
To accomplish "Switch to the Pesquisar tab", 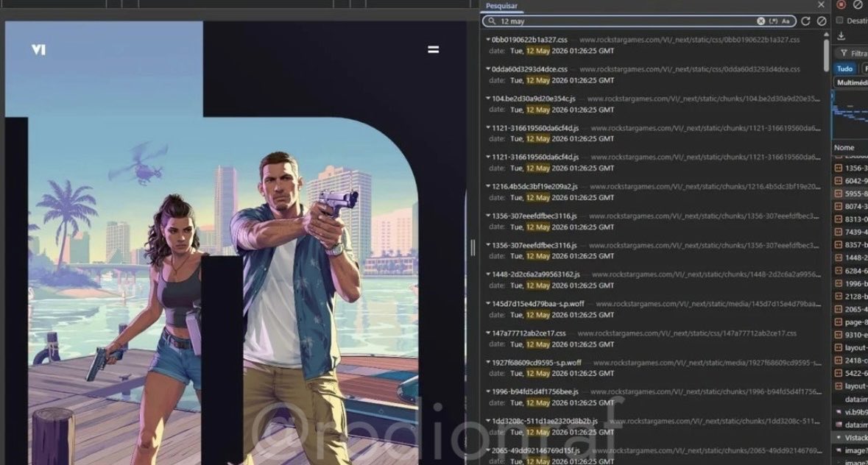I will pyautogui.click(x=501, y=6).
